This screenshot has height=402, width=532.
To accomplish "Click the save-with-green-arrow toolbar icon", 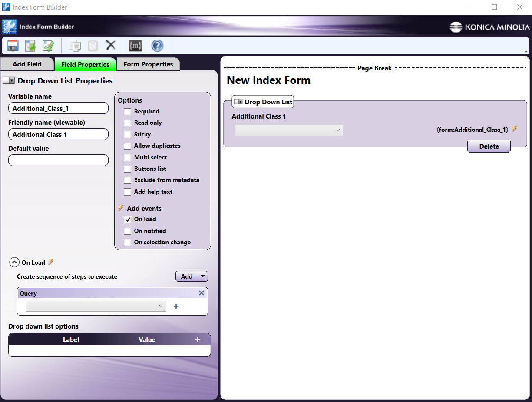I will coord(30,45).
